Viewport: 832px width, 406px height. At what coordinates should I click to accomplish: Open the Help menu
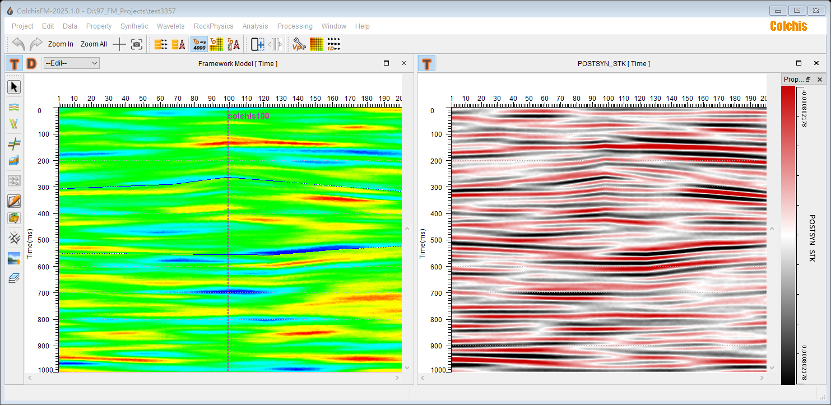pyautogui.click(x=362, y=26)
